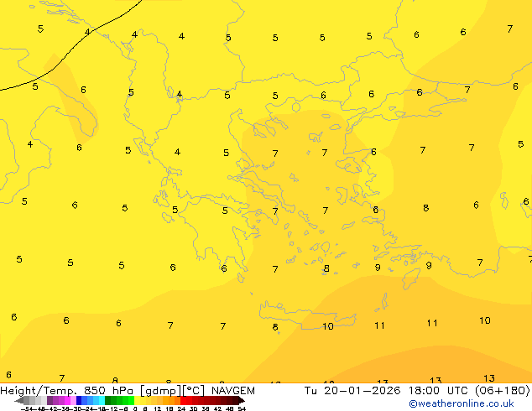Select the NAVGEM model name label
This screenshot has height=411, width=532.
(x=232, y=391)
